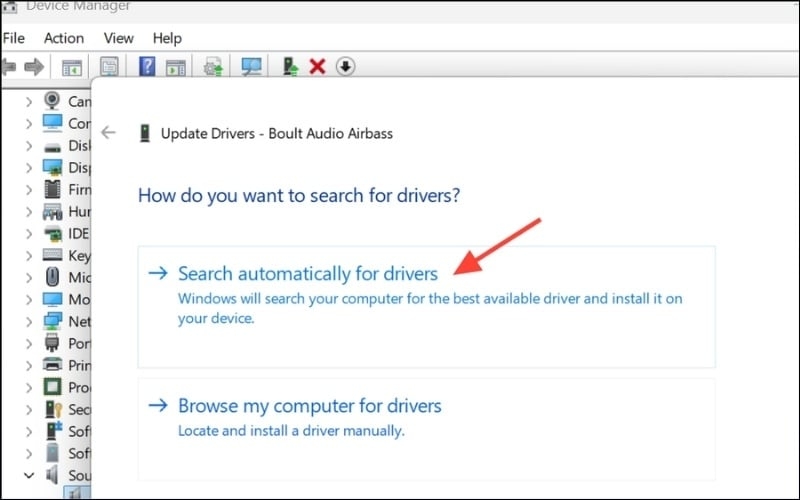The image size is (800, 500).
Task: Open the View menu
Action: pos(118,38)
